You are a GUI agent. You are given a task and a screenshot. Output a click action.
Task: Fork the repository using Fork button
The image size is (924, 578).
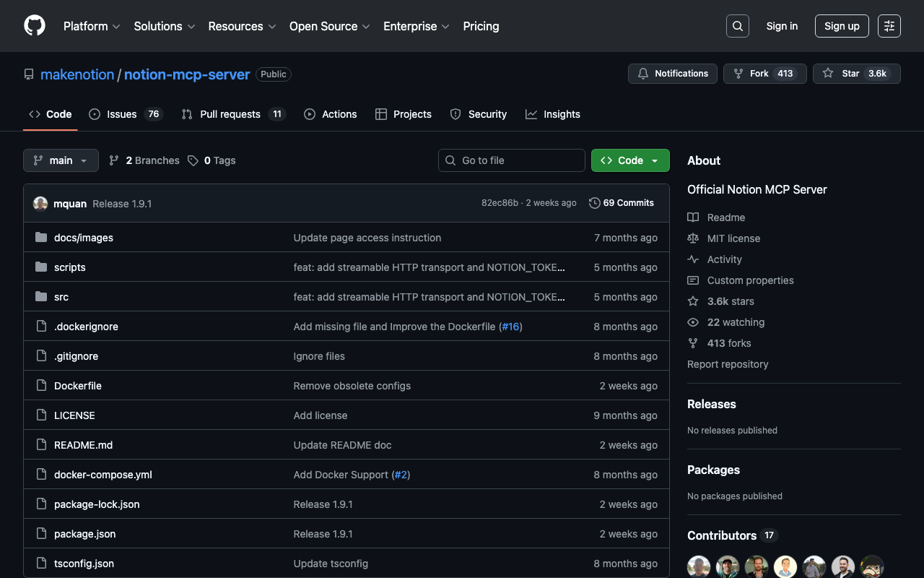pos(764,74)
